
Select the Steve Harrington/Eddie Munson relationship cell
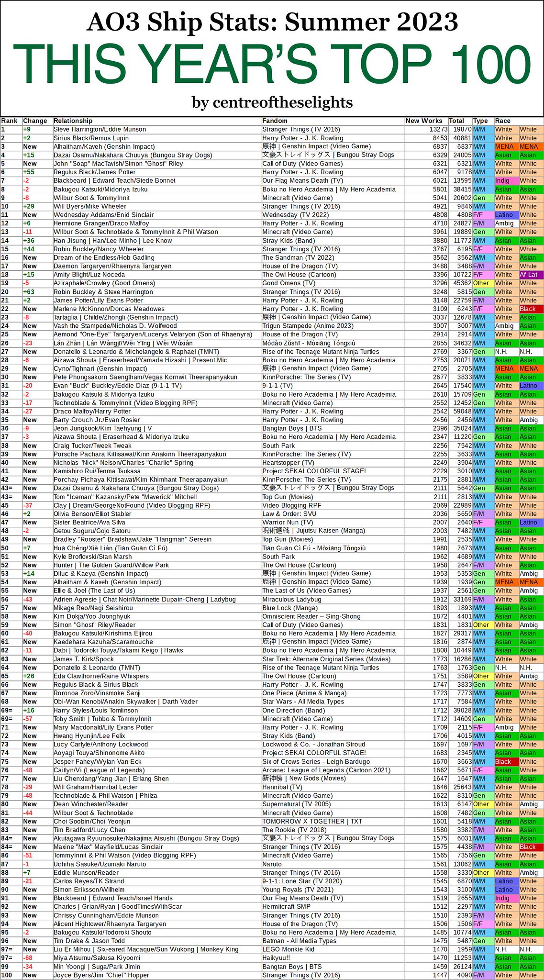coord(100,130)
